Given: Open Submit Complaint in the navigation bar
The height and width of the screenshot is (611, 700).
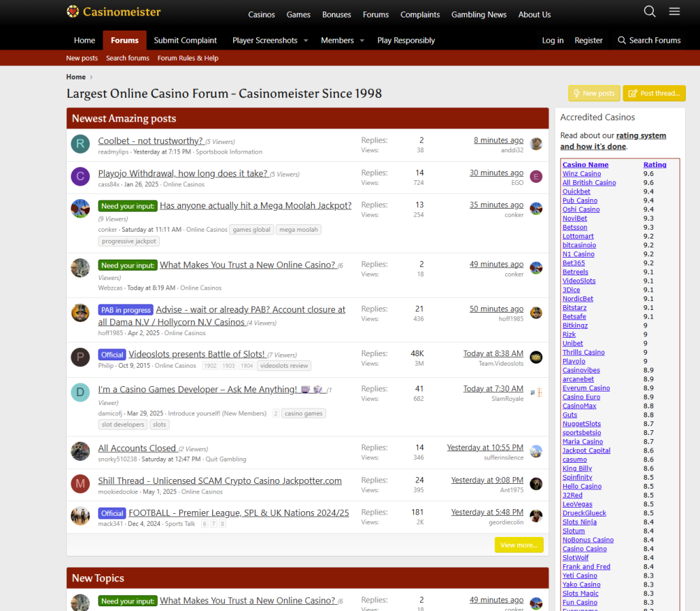Looking at the screenshot, I should [x=186, y=40].
